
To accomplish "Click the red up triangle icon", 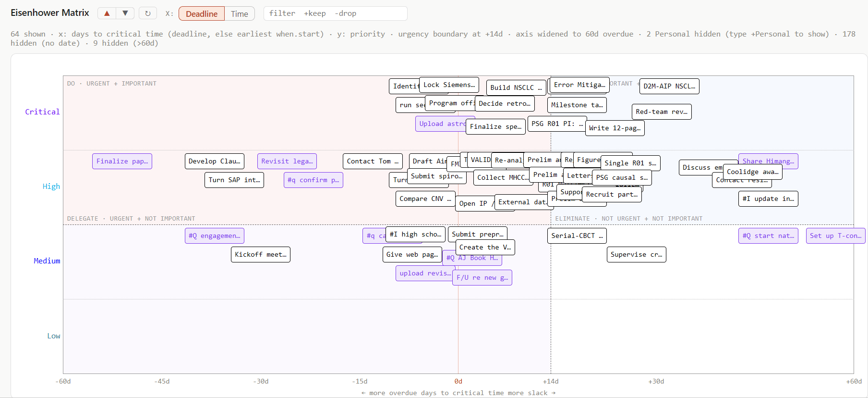I will click(107, 13).
